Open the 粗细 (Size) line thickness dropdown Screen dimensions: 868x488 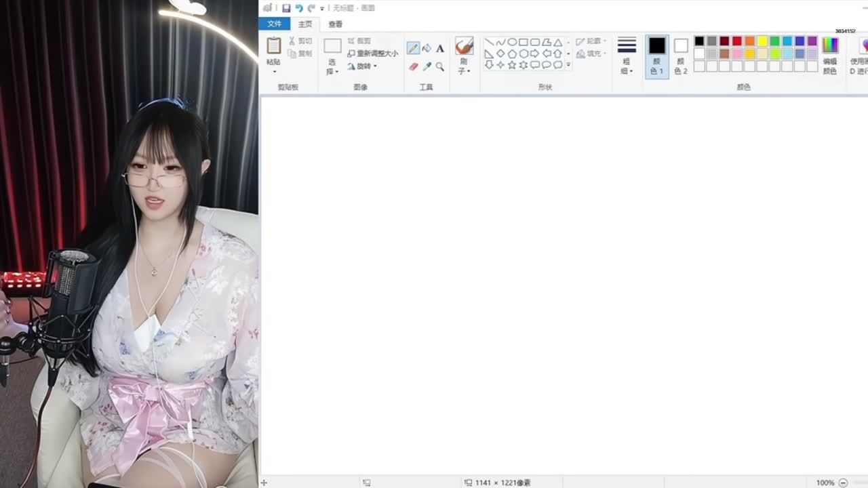(627, 71)
